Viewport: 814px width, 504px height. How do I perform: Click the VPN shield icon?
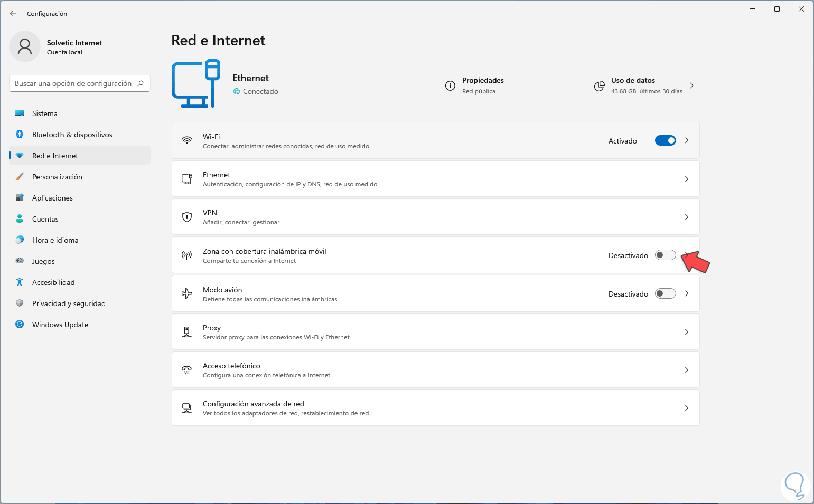tap(187, 217)
